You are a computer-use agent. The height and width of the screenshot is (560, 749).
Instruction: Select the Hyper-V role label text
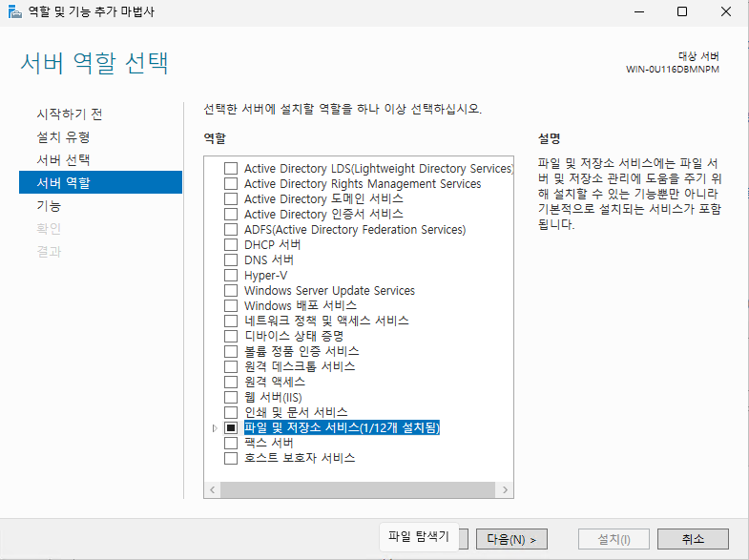[265, 276]
